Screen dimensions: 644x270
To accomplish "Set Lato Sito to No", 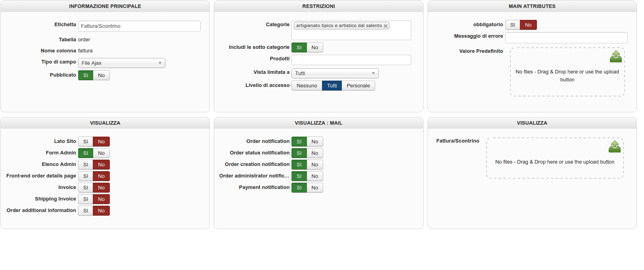I will [102, 142].
